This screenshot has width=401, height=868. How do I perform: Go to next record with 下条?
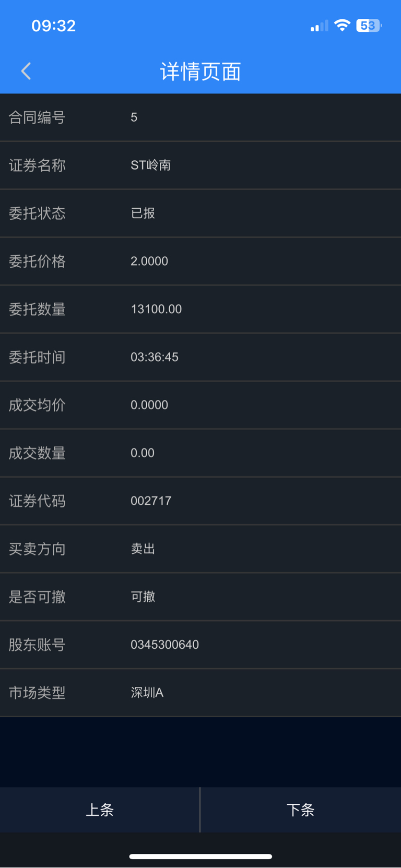301,810
